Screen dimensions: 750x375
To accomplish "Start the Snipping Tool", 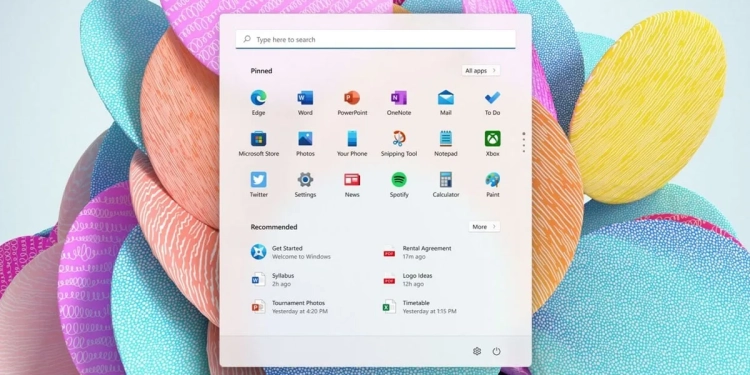I will (399, 143).
